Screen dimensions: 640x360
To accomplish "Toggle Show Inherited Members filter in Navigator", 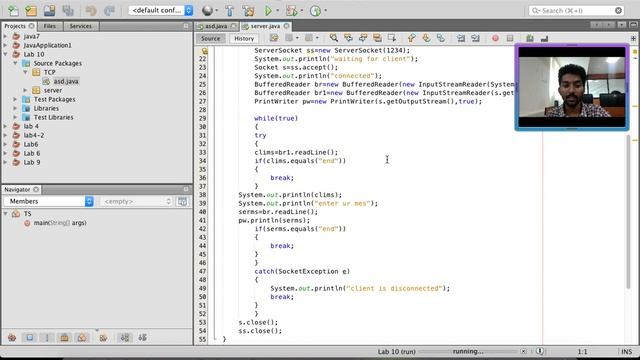I will tap(12, 338).
